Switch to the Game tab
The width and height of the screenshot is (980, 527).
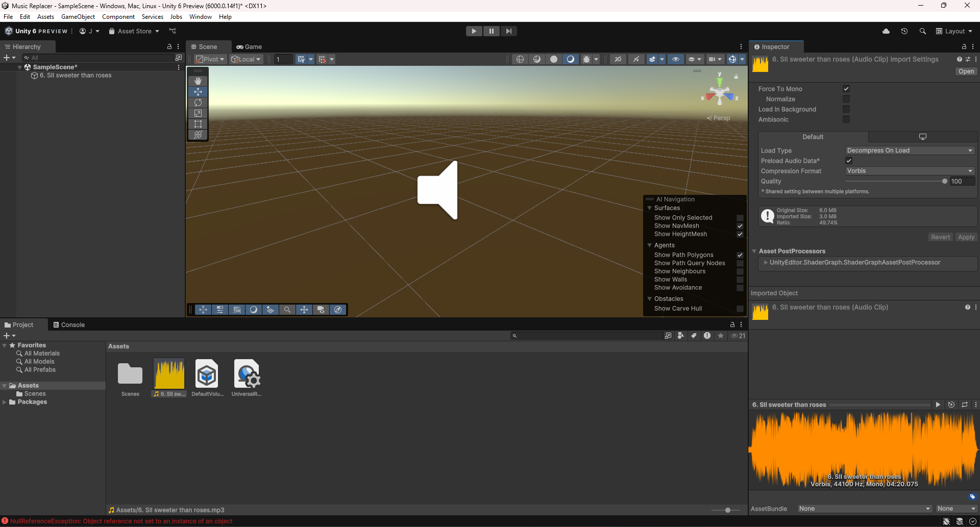pos(249,46)
